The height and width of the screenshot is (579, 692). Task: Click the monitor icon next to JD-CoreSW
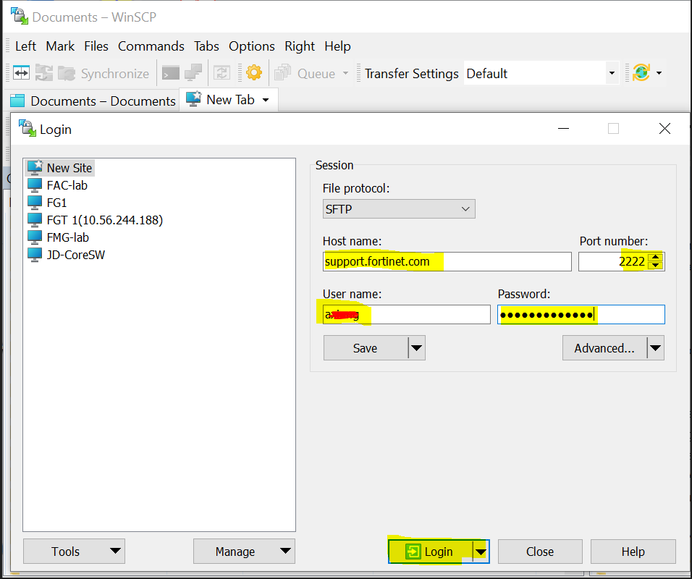[x=34, y=255]
